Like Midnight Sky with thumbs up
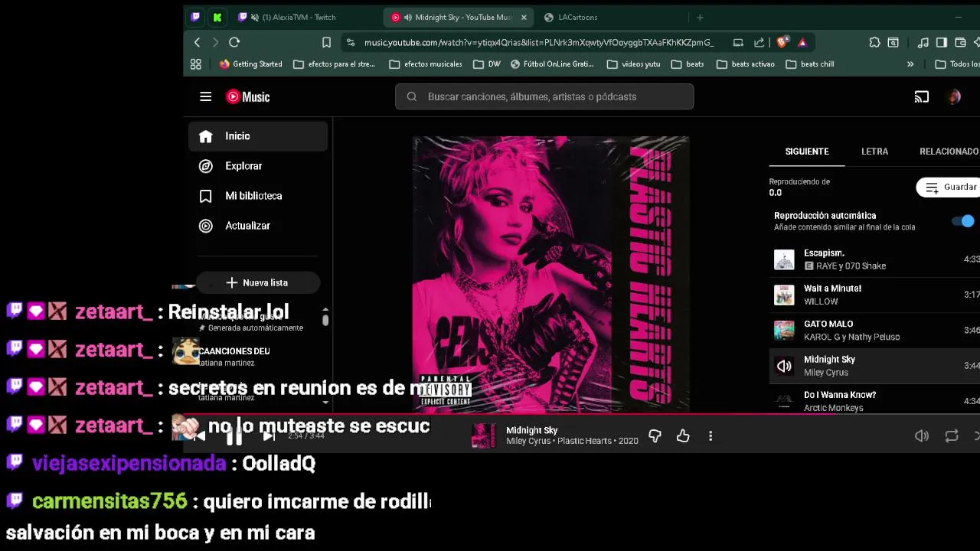The height and width of the screenshot is (551, 980). coord(683,436)
